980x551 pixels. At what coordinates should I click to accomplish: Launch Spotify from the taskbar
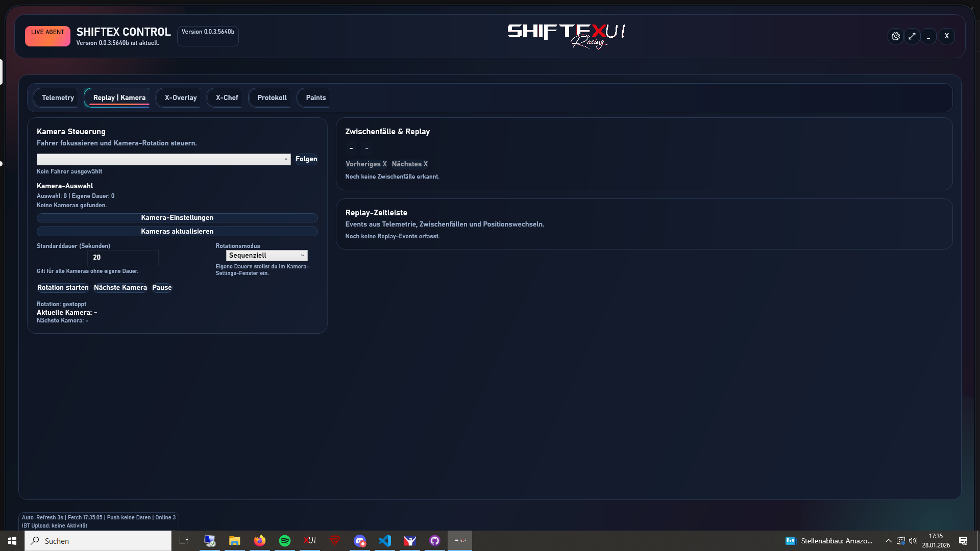tap(284, 541)
